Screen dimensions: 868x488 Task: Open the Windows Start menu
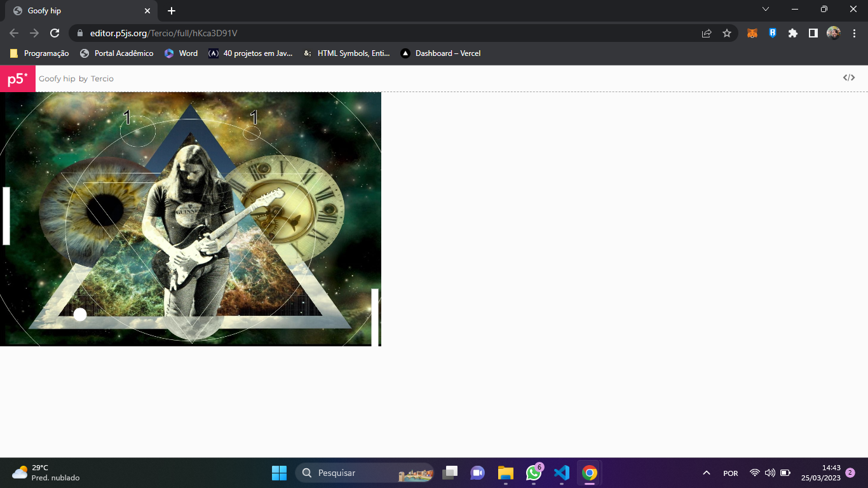click(x=280, y=473)
